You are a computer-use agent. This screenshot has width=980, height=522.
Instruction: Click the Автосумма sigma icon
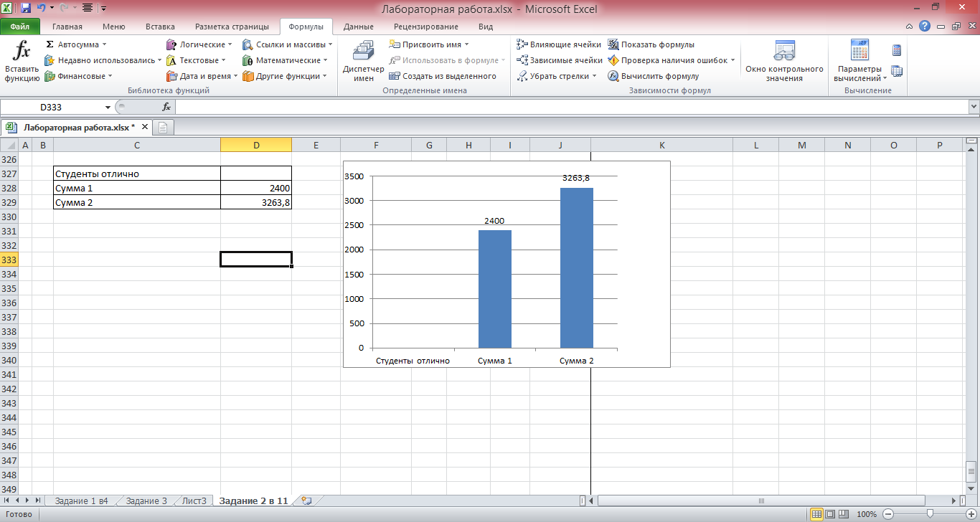click(x=50, y=44)
